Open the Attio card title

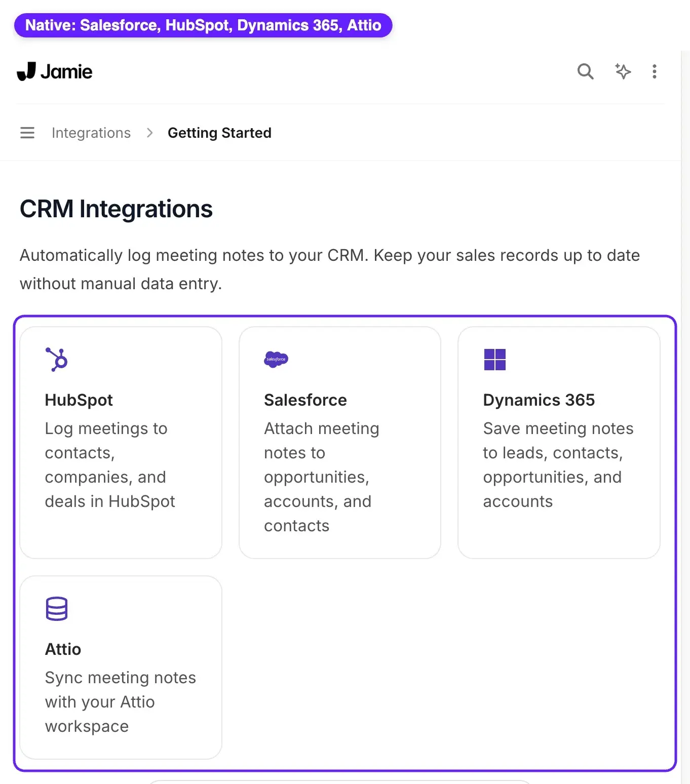pos(63,649)
